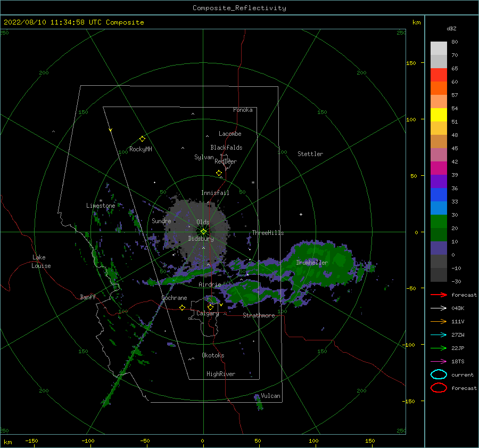Click the Blackfalds town label
The height and width of the screenshot is (448, 479).
point(226,148)
